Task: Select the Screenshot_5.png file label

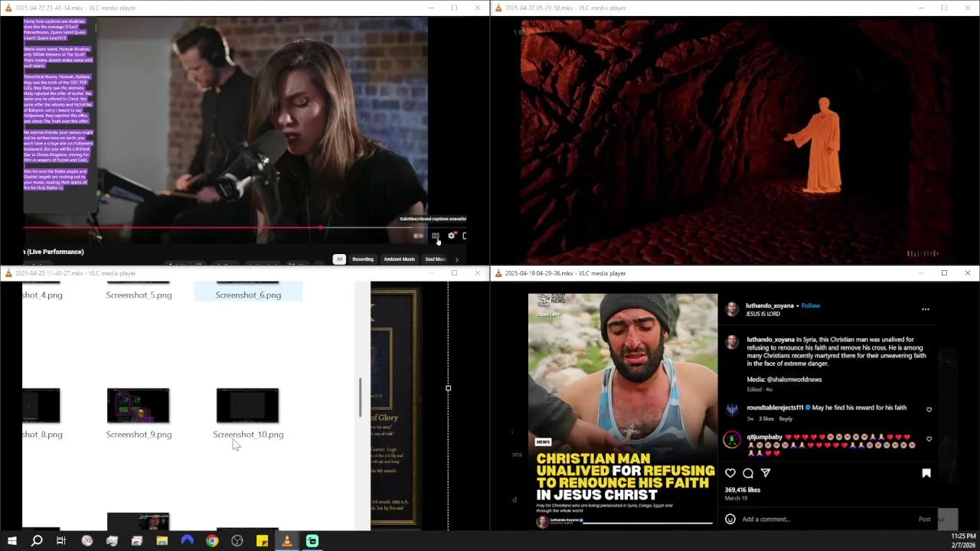Action: (139, 295)
